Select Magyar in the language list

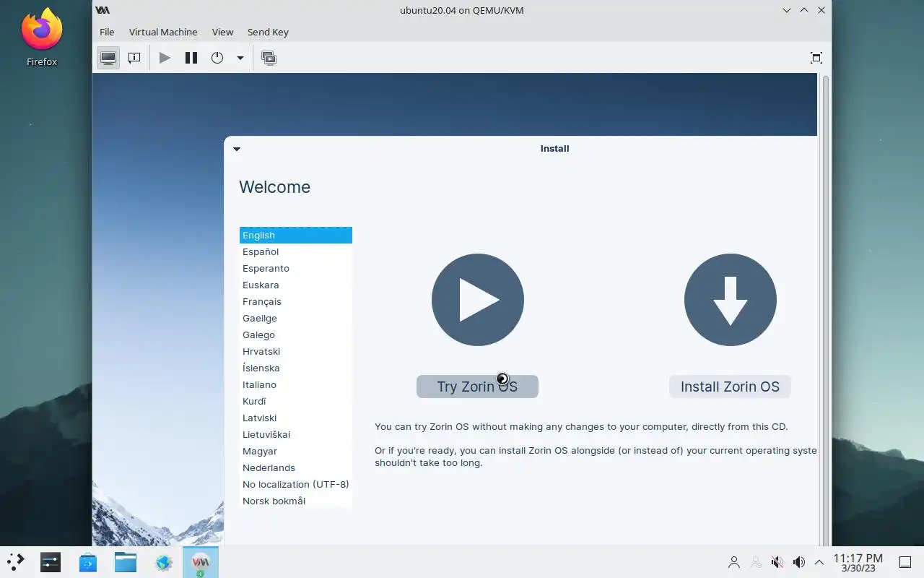(x=296, y=451)
